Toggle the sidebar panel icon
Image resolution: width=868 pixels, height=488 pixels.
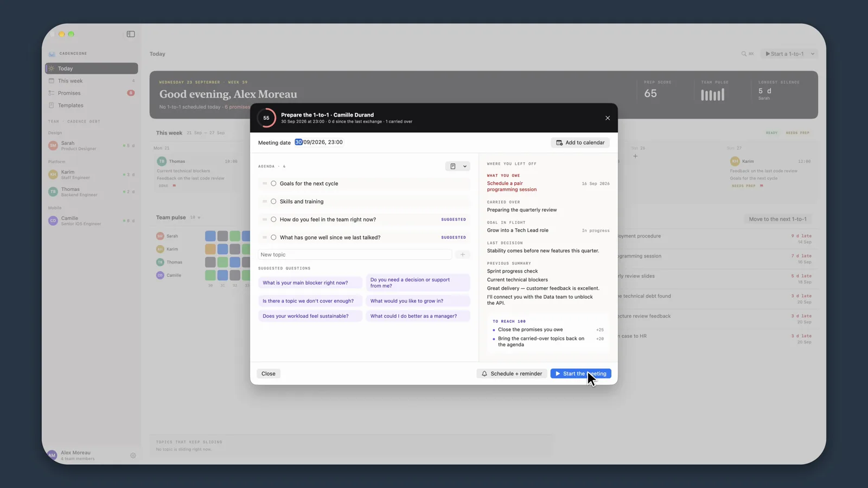(131, 34)
